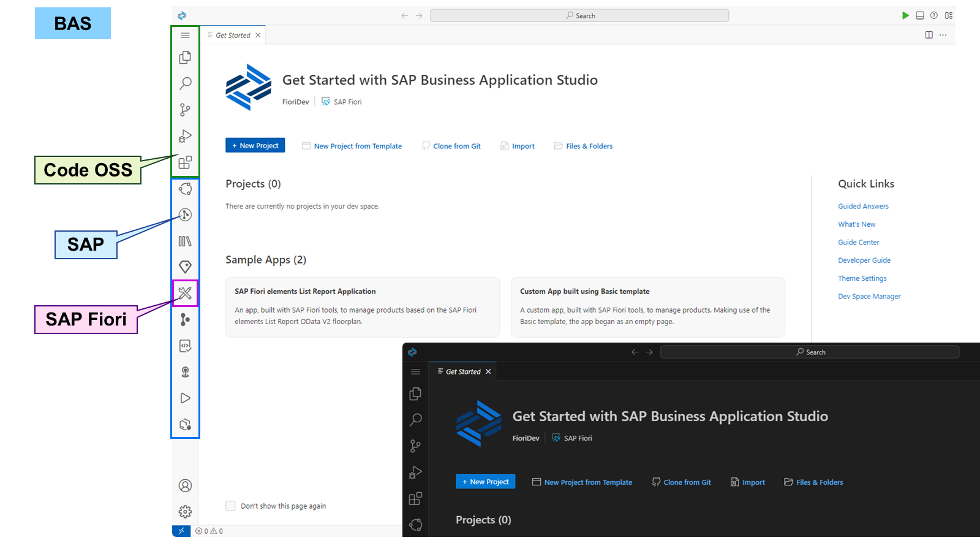Toggle panel layout icon in title bar

(920, 15)
